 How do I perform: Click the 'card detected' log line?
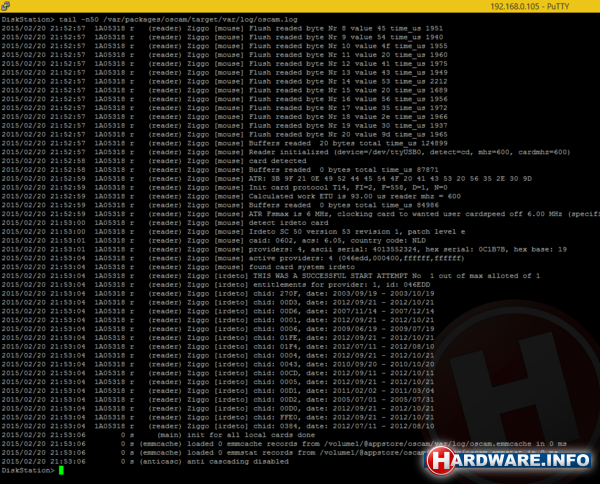[154, 161]
